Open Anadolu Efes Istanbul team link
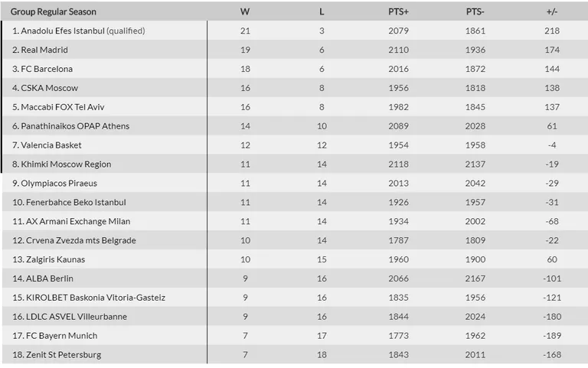The width and height of the screenshot is (588, 368). click(63, 31)
